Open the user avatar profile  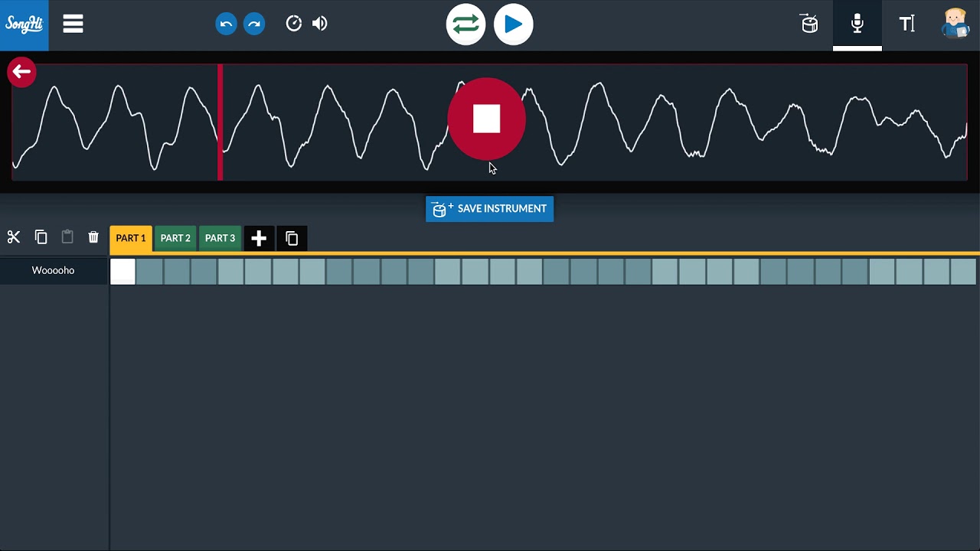coord(955,23)
